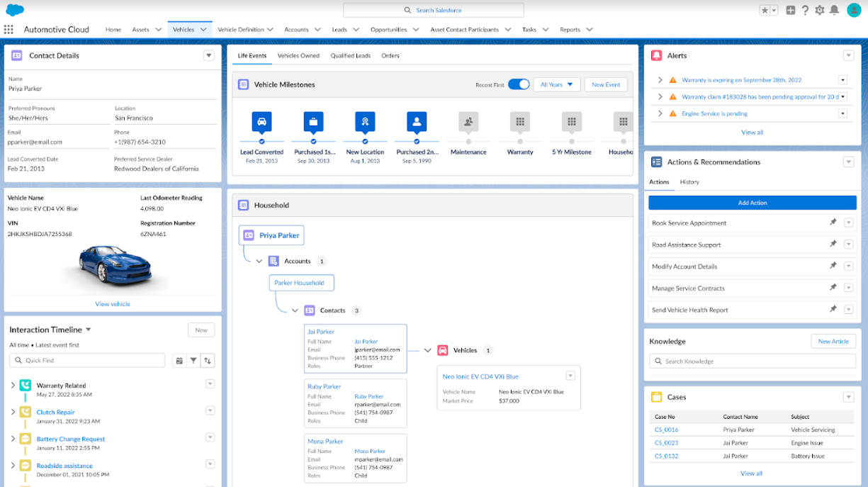The image size is (868, 487).
Task: Open the Roadside assistance timeline link
Action: 64,466
